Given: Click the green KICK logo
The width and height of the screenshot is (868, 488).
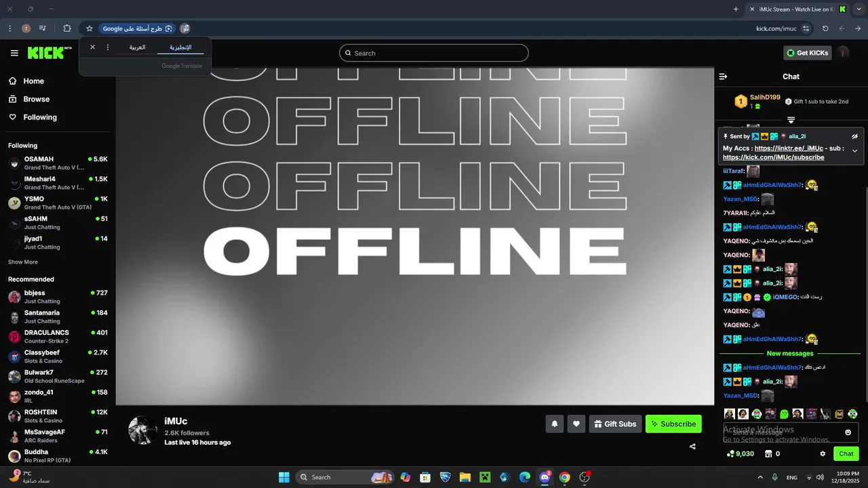Looking at the screenshot, I should pos(50,53).
